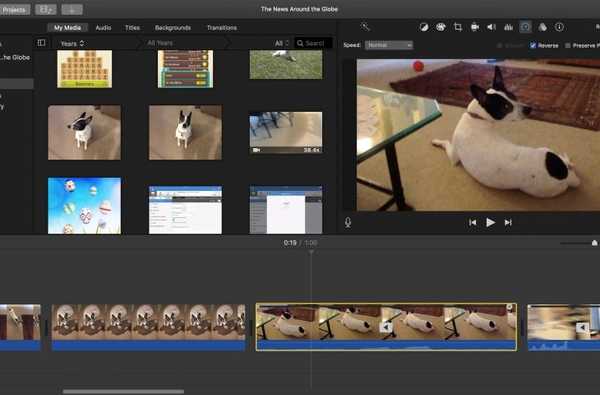The width and height of the screenshot is (600, 395).
Task: Toggle the Reverse checkbox
Action: [533, 45]
